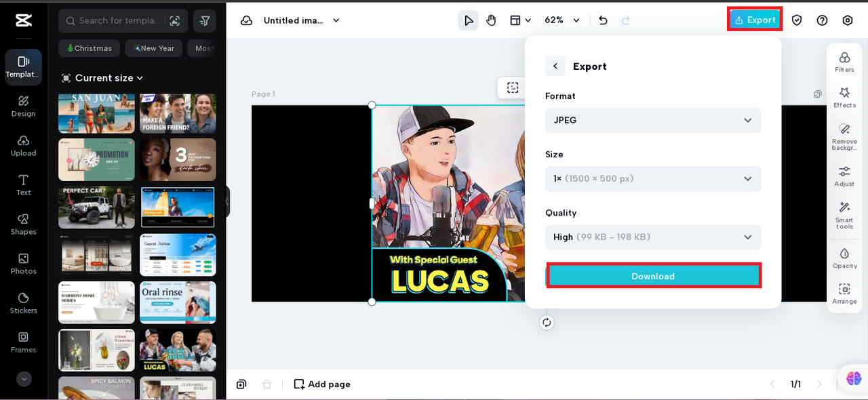Click the Page 1 label
This screenshot has width=868, height=400.
tap(263, 94)
